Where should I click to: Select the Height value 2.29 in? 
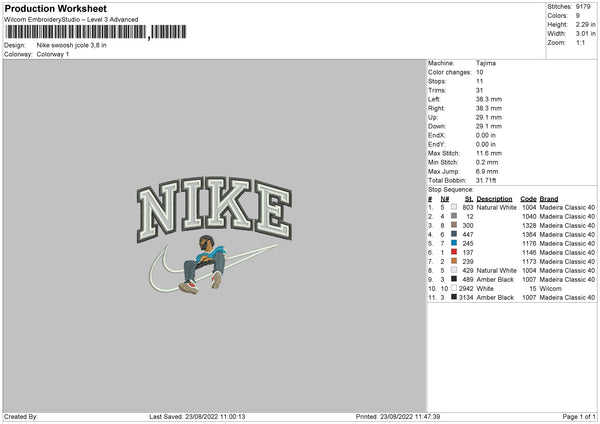585,24
